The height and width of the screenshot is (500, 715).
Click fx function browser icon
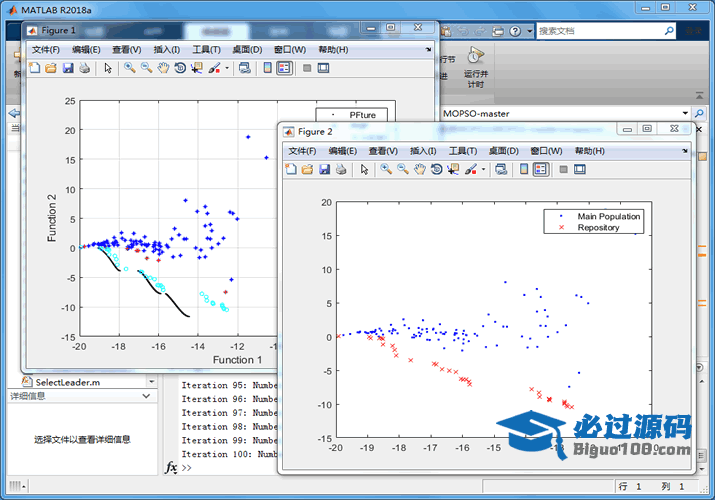[171, 467]
